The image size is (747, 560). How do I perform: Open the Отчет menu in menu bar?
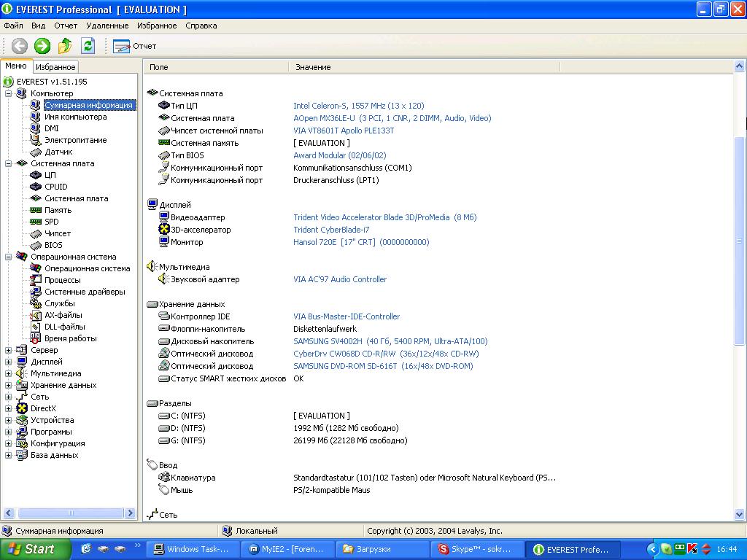66,26
